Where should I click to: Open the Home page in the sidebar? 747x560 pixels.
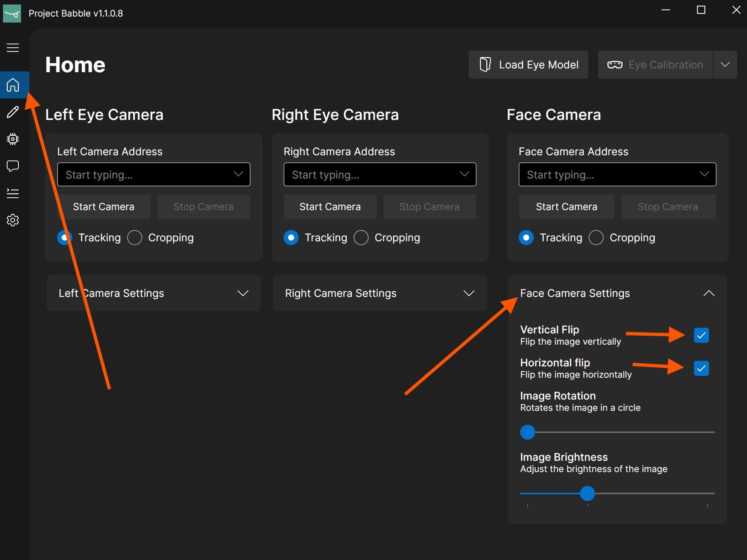13,85
